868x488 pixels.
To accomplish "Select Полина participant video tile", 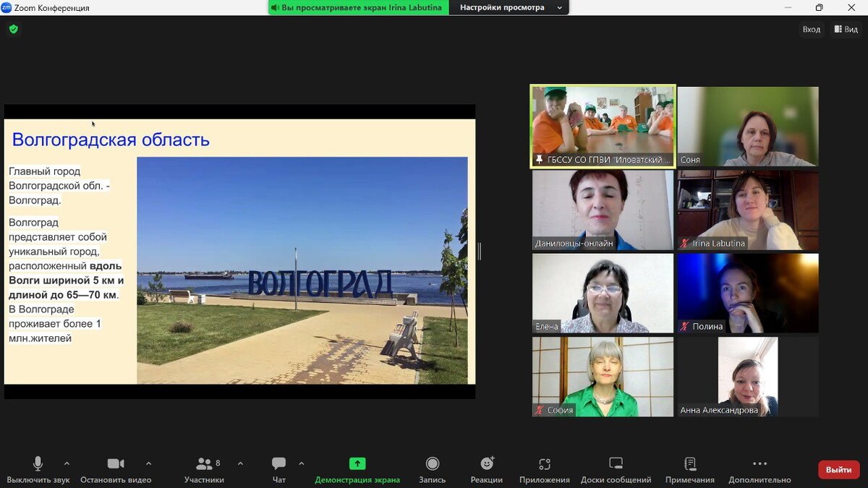I will (748, 294).
